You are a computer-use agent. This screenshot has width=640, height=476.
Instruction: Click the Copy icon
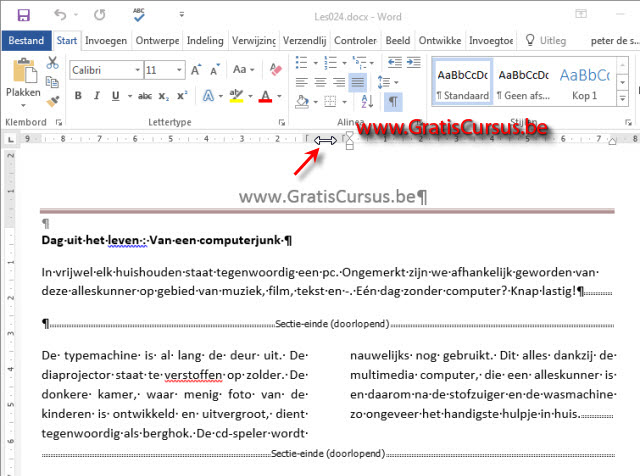[52, 82]
